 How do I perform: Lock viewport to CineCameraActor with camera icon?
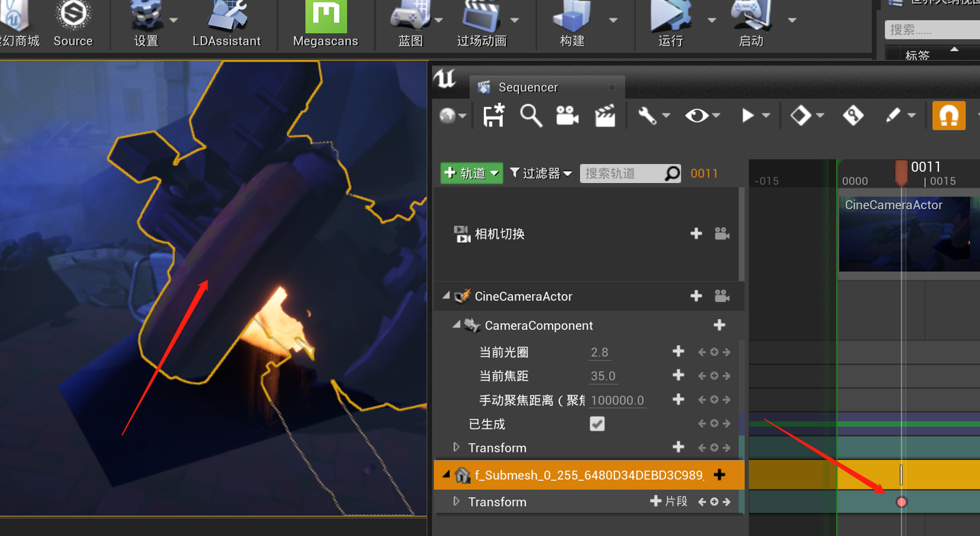click(x=721, y=296)
